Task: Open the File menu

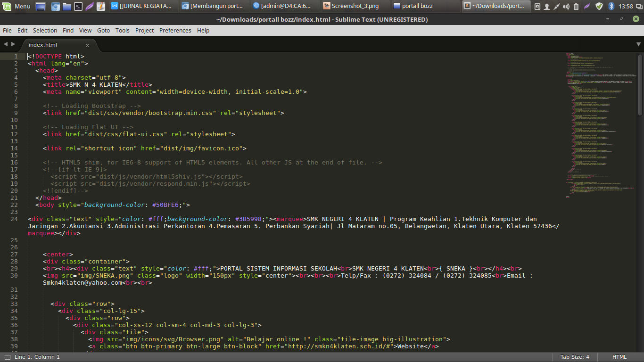Action: 7,30
